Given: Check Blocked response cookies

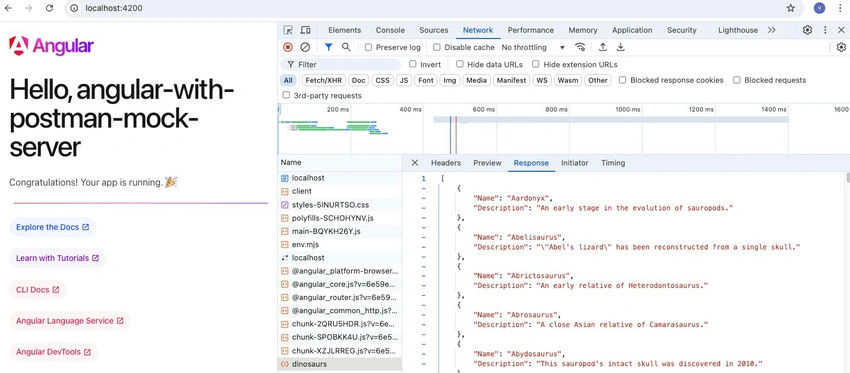Looking at the screenshot, I should 623,80.
